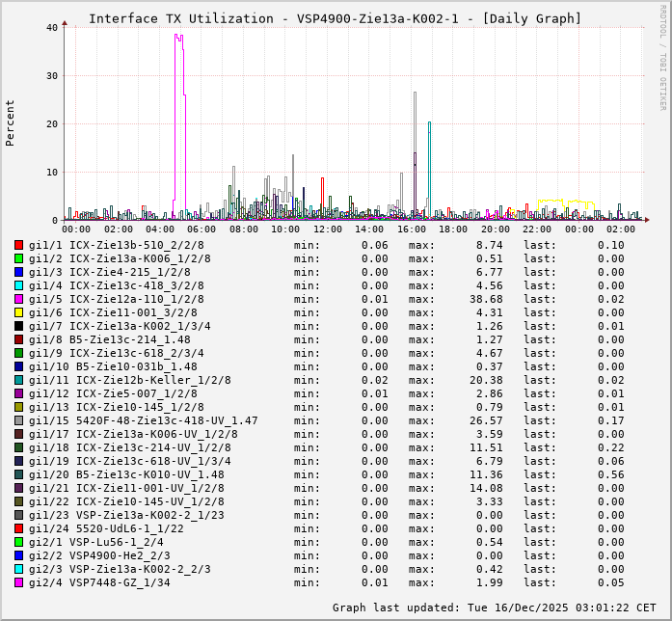Click the gray swatch for gi1/15 5420F-48
Viewport: 672px width, 621px height.
18,421
